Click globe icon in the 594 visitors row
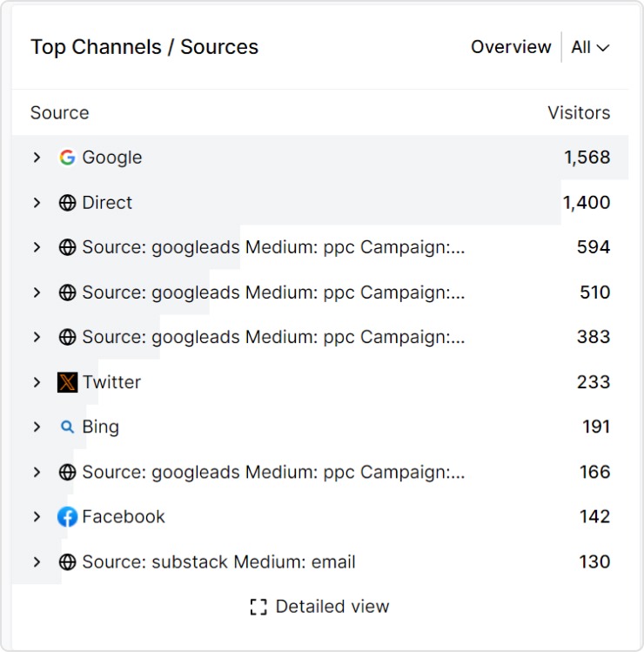644x652 pixels. tap(67, 247)
